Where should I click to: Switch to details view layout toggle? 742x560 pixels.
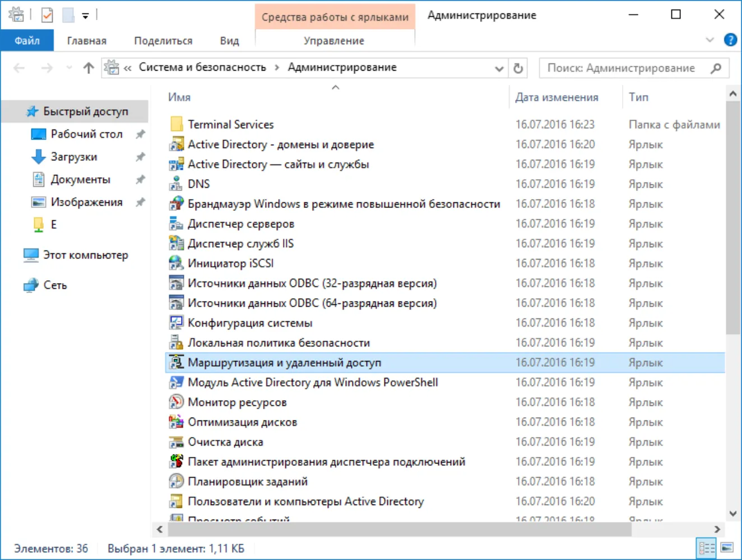(707, 548)
